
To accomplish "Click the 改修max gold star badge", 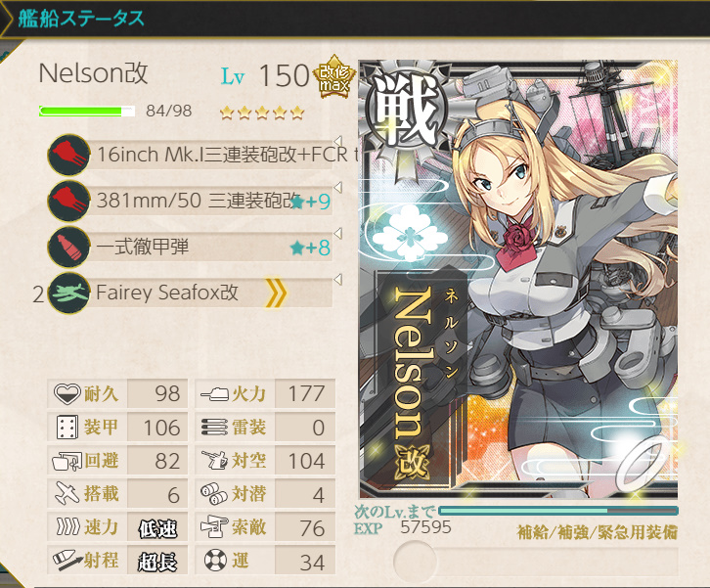I will coord(334,76).
